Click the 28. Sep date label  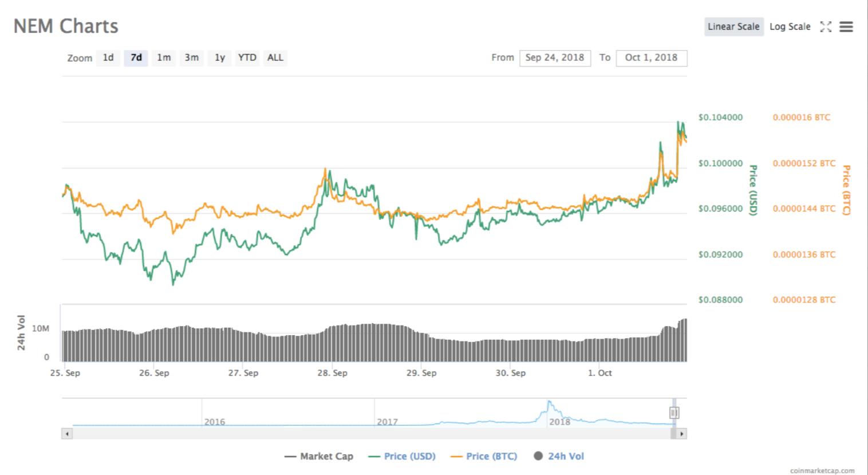pos(332,373)
